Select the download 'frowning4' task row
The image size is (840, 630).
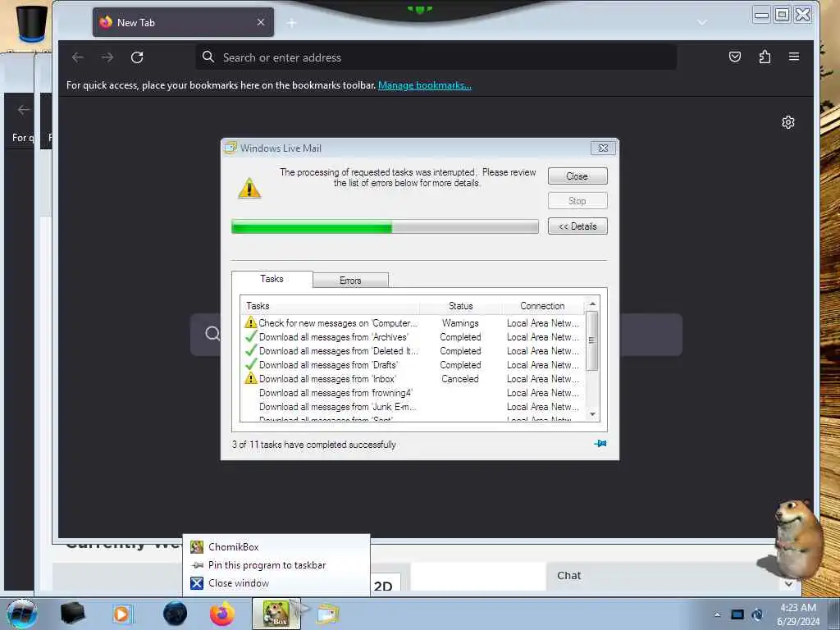[413, 393]
